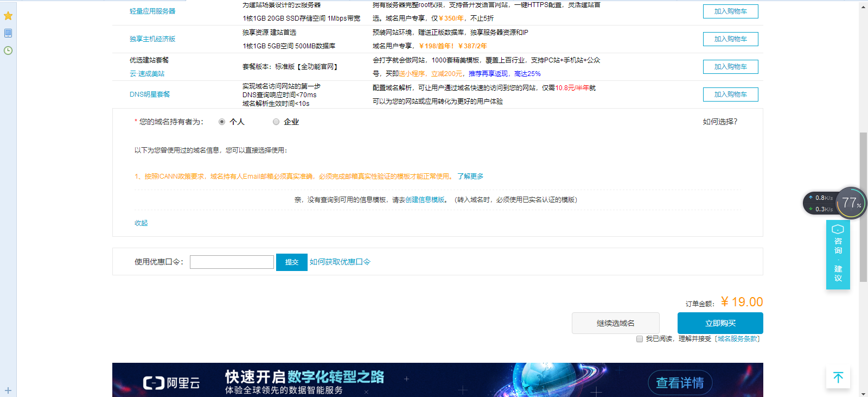The height and width of the screenshot is (397, 868).
Task: Click the 阿里云 banner logo
Action: [171, 383]
